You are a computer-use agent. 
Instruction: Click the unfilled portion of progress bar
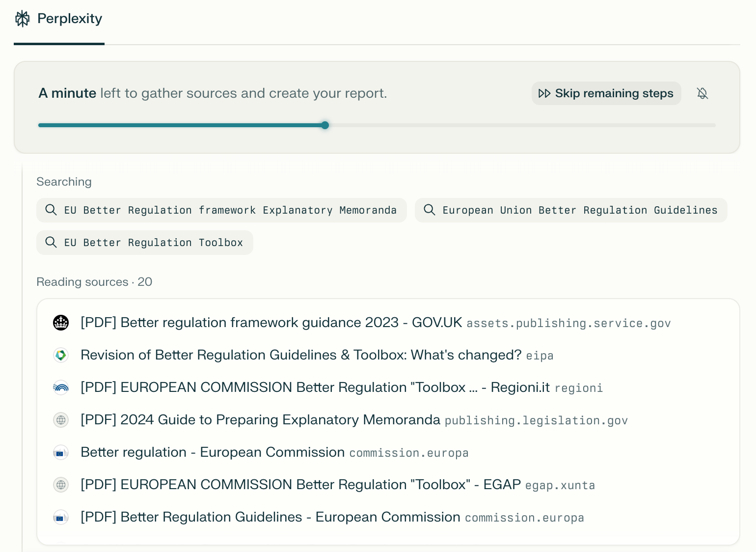point(522,125)
